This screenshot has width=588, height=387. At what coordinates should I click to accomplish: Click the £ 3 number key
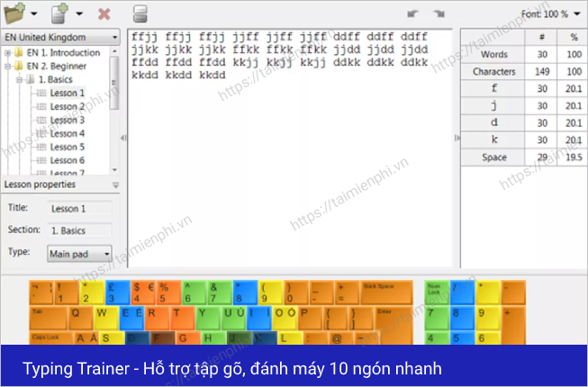tap(118, 292)
